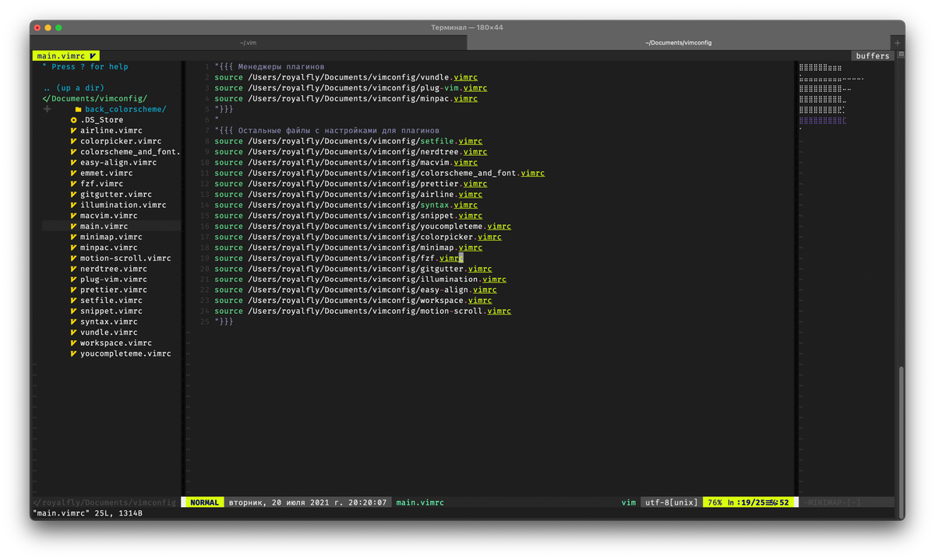Open plug-vim.vimrc in the file tree
This screenshot has width=935, height=560.
(114, 279)
